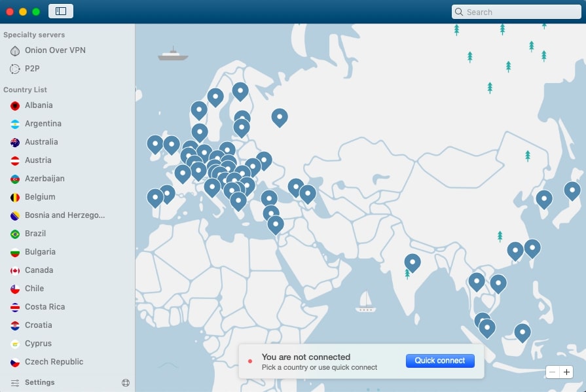This screenshot has height=392, width=586.
Task: Click the Hong Kong map pin
Action: coord(515,251)
